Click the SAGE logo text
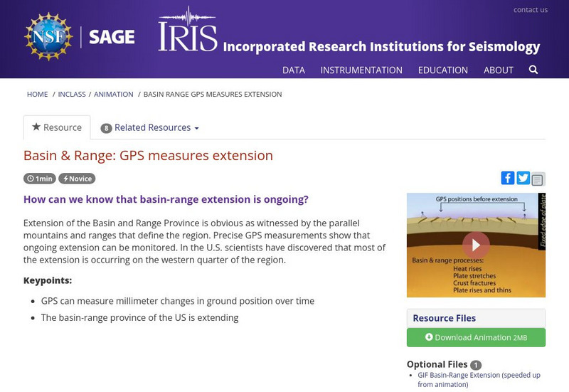 [112, 37]
